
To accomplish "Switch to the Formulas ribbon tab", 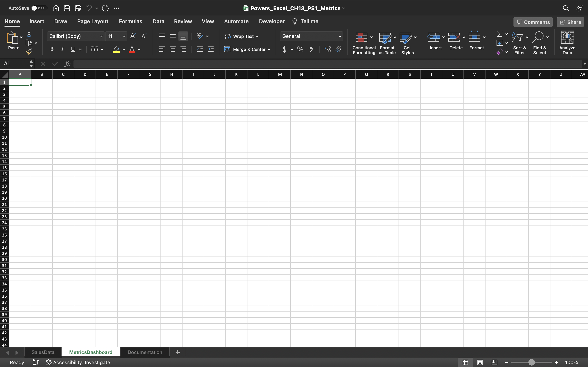I will (x=130, y=21).
